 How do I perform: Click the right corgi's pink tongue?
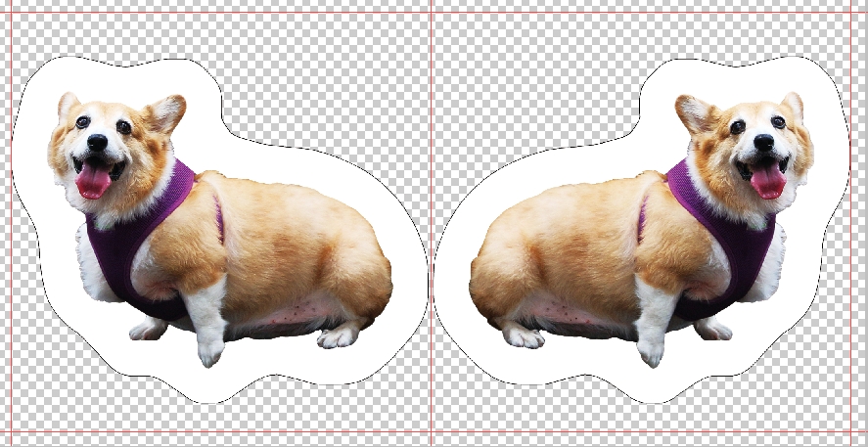[x=767, y=180]
